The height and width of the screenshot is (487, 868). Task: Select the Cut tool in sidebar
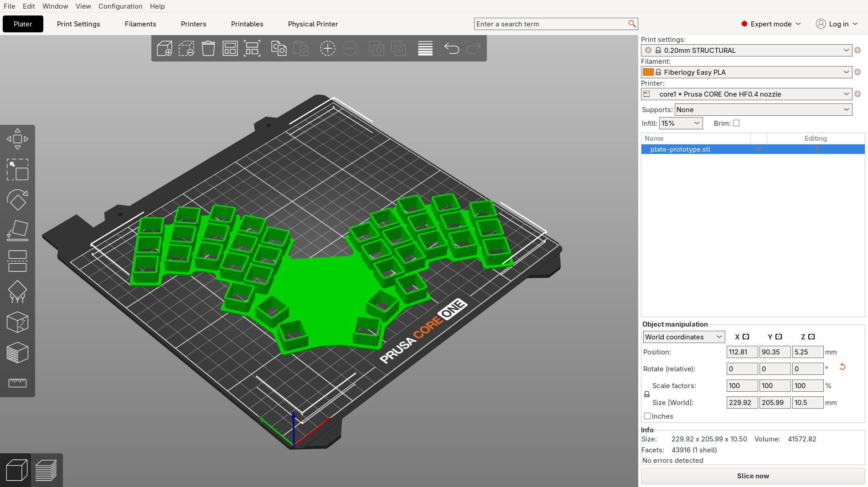tap(17, 261)
